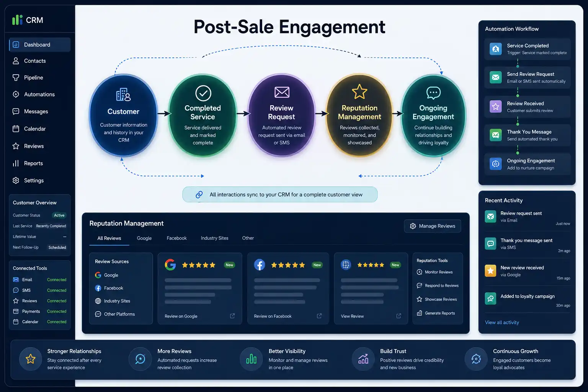Viewport: 588px width, 392px height.
Task: Click the CRM logo icon
Action: point(17,20)
